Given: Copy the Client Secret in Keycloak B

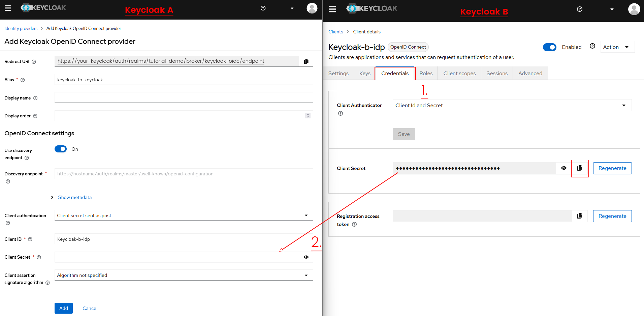Looking at the screenshot, I should (580, 168).
